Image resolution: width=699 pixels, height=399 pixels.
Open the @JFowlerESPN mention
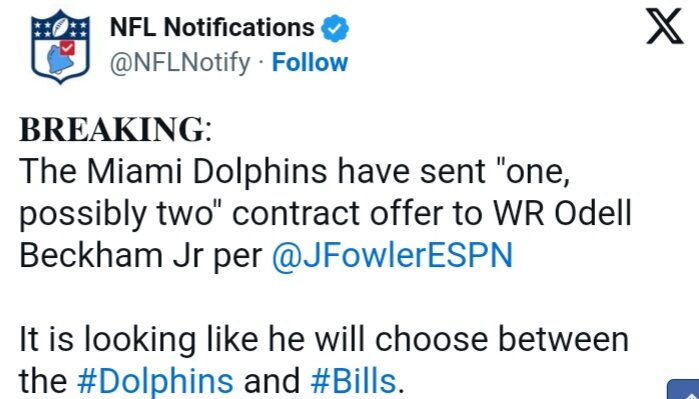[x=392, y=255]
